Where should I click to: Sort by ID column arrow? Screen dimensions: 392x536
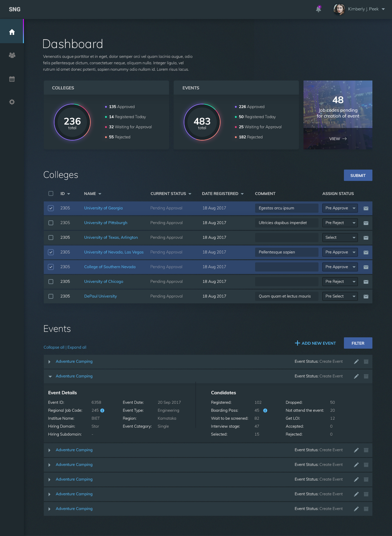(x=69, y=194)
